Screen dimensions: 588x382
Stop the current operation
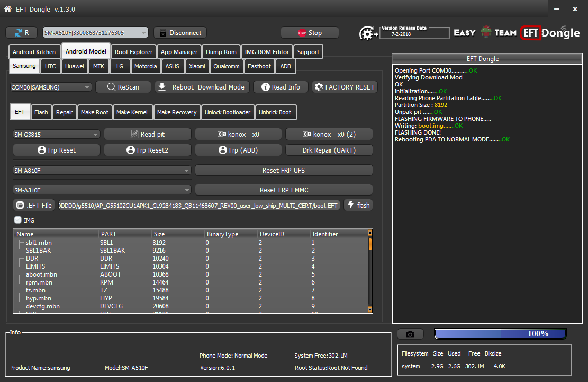coord(310,33)
